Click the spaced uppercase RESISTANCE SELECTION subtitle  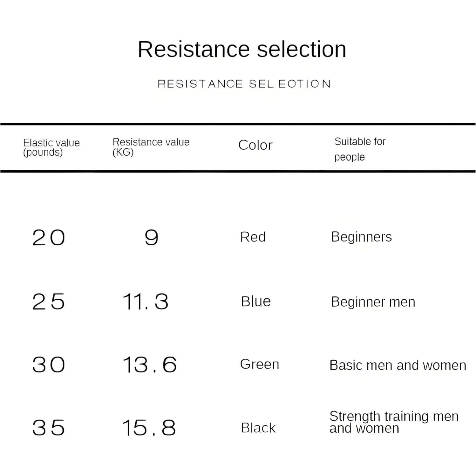click(244, 84)
